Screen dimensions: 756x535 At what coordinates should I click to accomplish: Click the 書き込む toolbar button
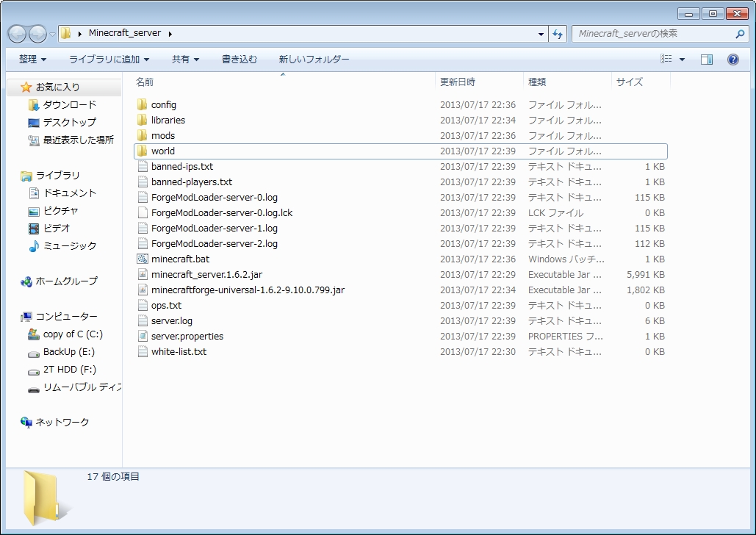tap(240, 60)
